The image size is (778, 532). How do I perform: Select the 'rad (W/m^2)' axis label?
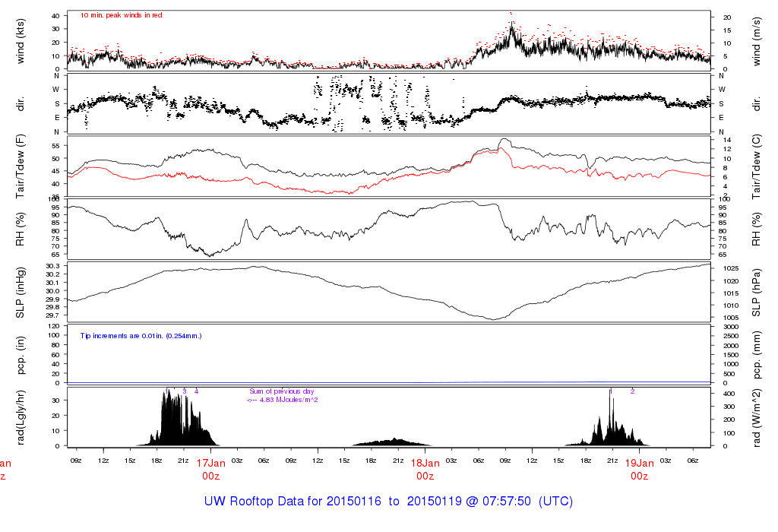[756, 418]
